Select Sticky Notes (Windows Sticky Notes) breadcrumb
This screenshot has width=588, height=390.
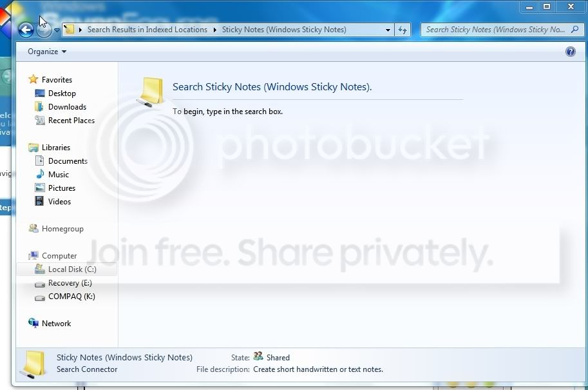point(284,30)
